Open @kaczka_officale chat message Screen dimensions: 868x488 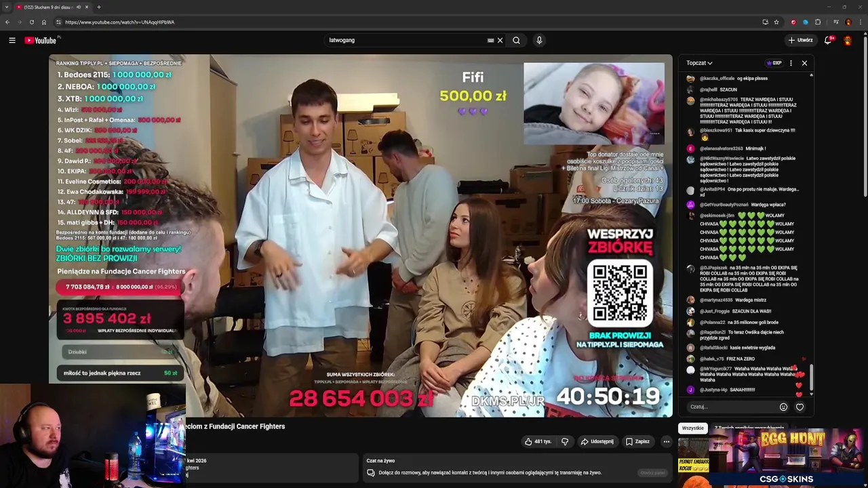pos(734,79)
